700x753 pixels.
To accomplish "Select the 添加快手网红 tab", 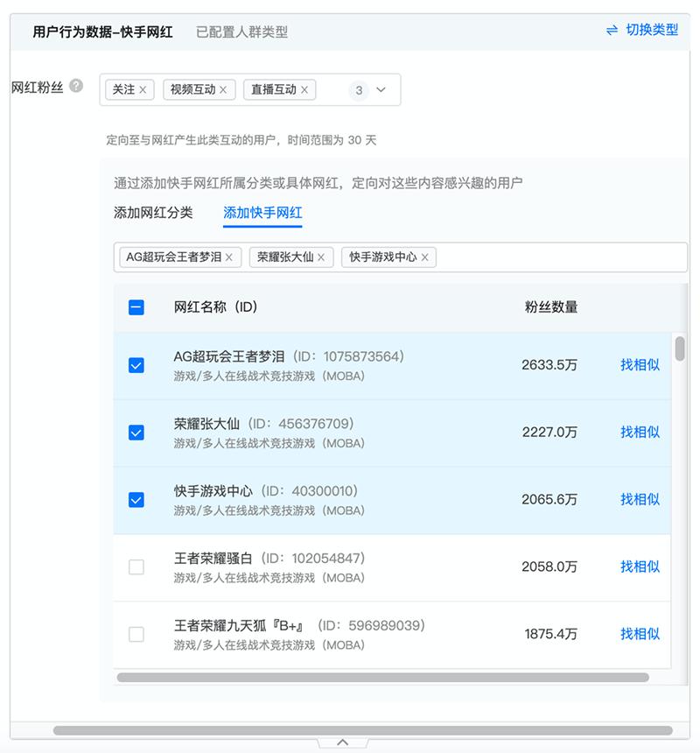I will pos(262,213).
